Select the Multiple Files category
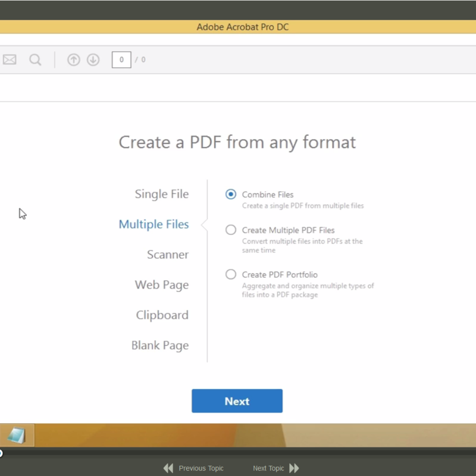The width and height of the screenshot is (476, 476). click(154, 224)
